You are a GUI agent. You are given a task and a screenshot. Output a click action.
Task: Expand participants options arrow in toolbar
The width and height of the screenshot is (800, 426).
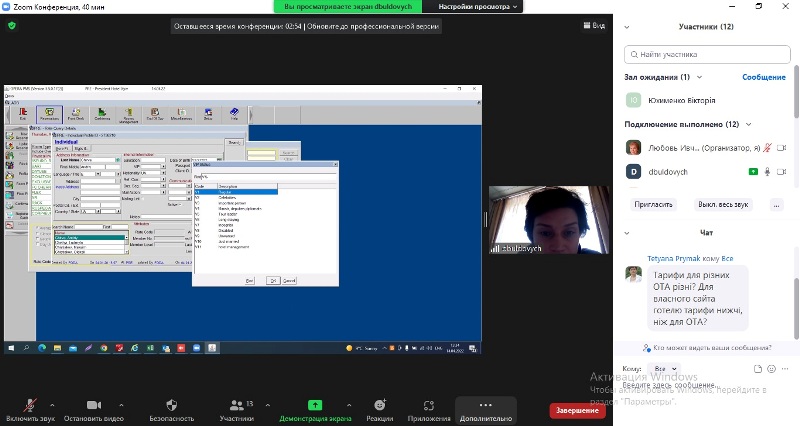point(268,406)
